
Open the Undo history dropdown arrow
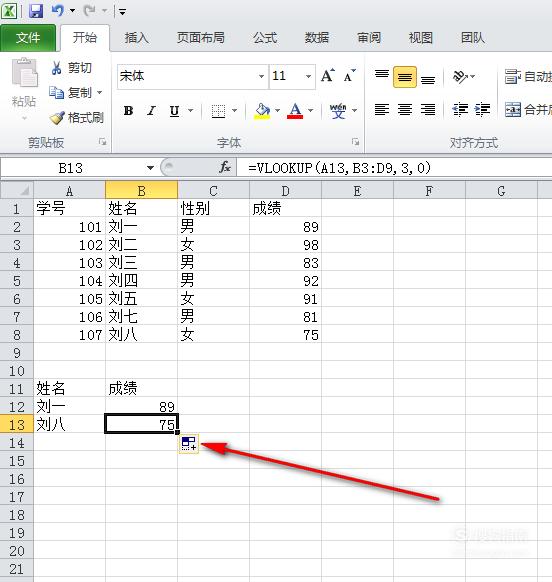coord(72,11)
